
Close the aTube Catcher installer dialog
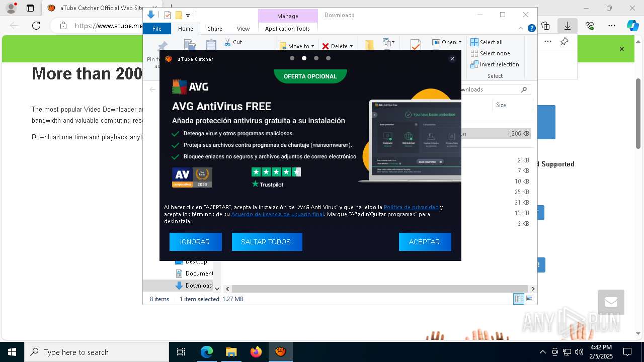click(452, 59)
